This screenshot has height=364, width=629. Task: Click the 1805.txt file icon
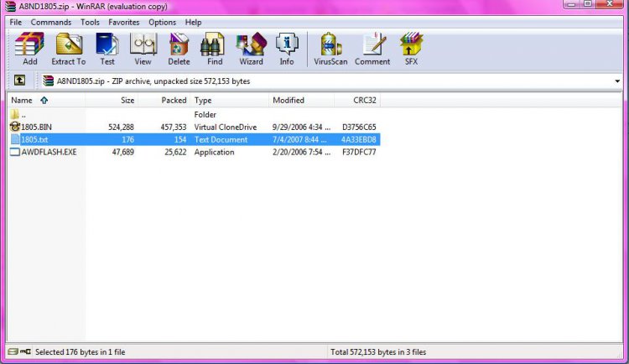pyautogui.click(x=15, y=139)
